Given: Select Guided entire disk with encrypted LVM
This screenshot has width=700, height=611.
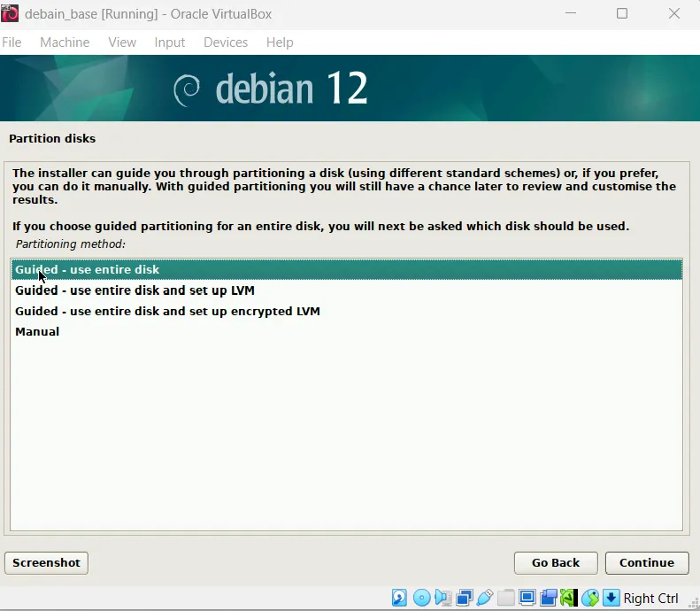Looking at the screenshot, I should tap(346, 311).
